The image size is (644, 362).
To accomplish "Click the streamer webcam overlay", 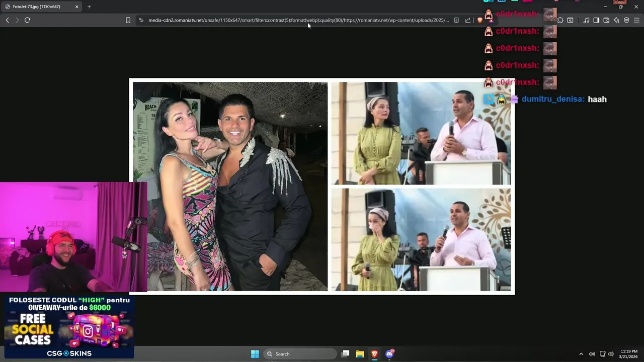I will coord(73,237).
